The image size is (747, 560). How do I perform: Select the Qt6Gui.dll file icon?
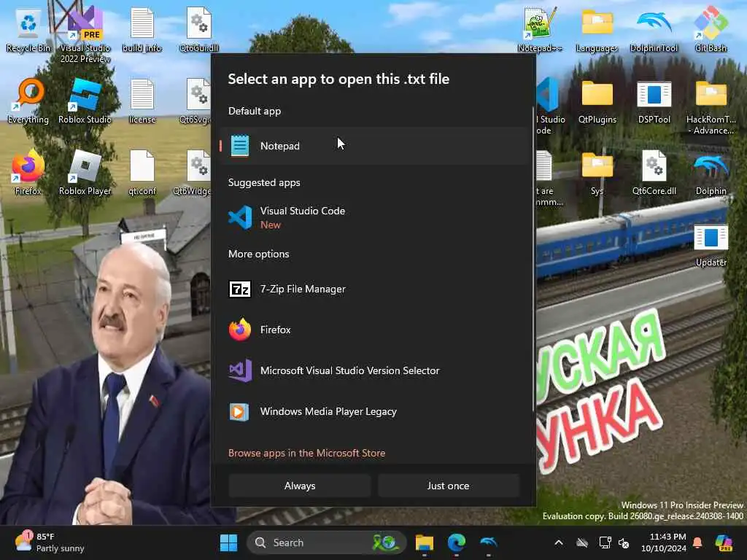[199, 31]
